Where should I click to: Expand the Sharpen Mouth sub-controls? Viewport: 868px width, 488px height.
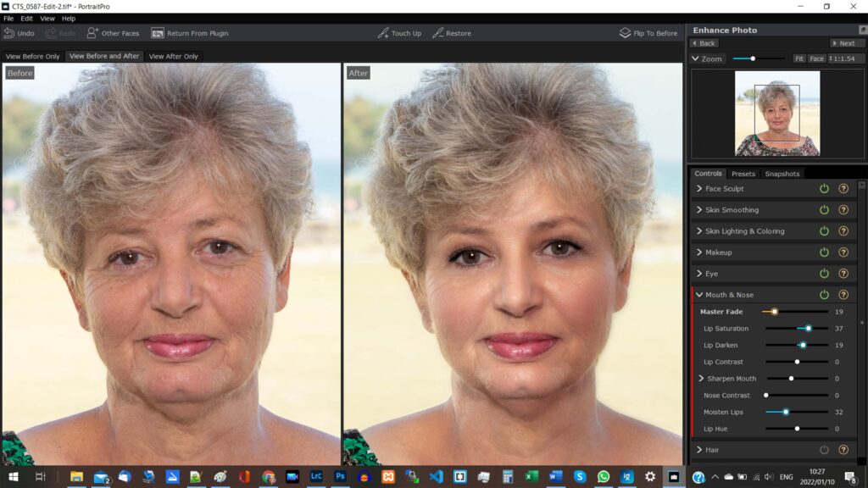pyautogui.click(x=701, y=379)
